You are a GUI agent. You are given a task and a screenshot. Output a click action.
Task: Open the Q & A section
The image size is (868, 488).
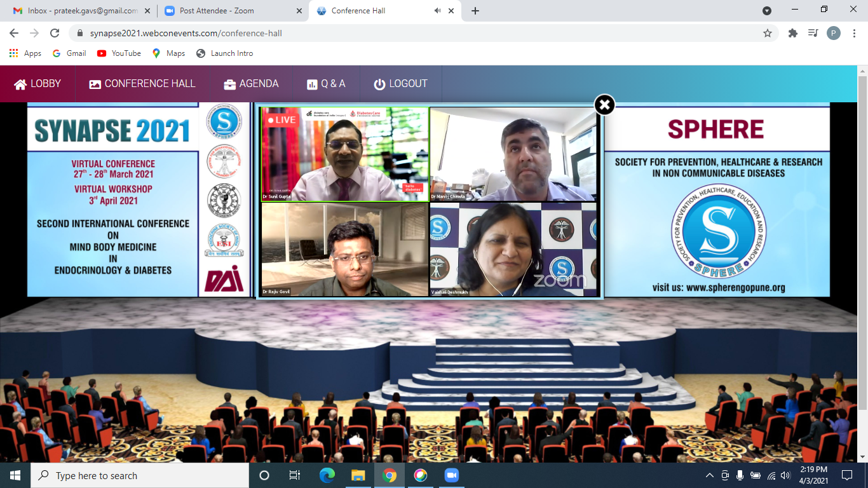(326, 84)
